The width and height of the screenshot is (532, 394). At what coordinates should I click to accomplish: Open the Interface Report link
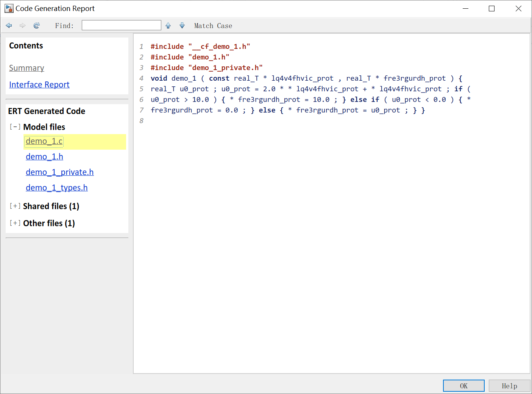coord(39,84)
